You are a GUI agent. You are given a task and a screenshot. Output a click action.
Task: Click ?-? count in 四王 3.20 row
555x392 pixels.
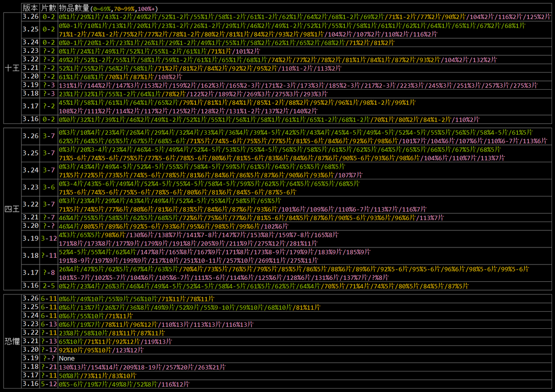pyautogui.click(x=49, y=226)
